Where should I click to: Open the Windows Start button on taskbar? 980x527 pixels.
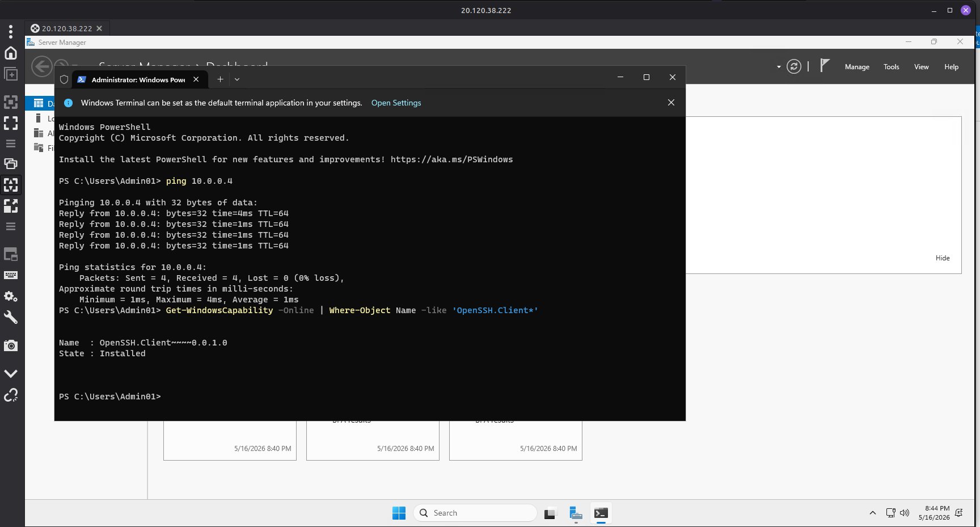tap(399, 513)
